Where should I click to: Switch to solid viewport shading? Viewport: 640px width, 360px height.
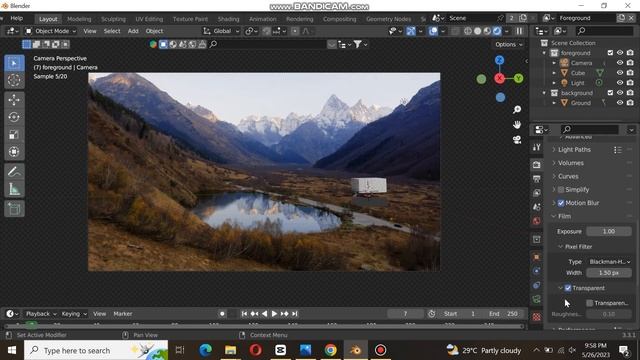[477, 31]
